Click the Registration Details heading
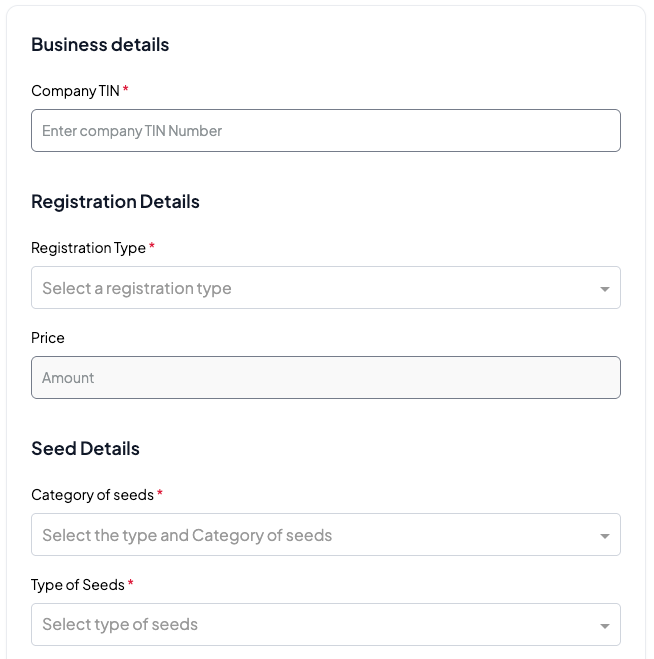654x659 pixels. click(x=115, y=202)
